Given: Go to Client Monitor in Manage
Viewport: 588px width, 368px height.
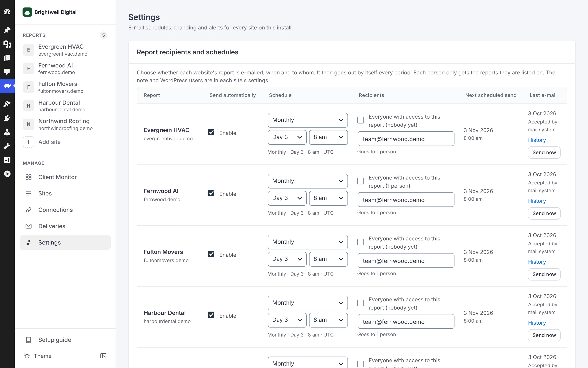Looking at the screenshot, I should click(x=65, y=177).
